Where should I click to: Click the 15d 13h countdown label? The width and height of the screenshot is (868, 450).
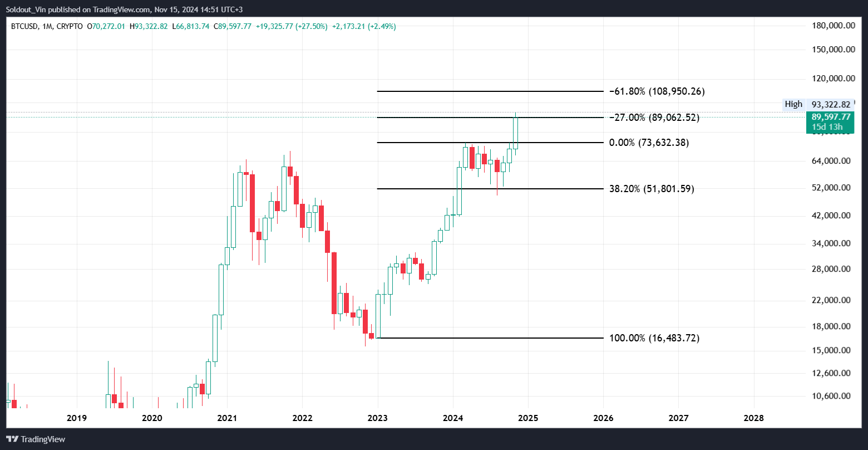(x=826, y=128)
